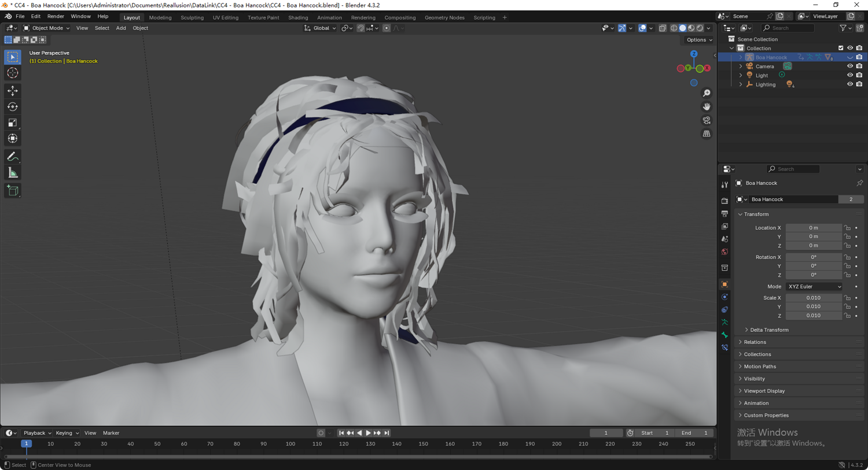Uncheck the Collection exclude checkbox

[841, 48]
